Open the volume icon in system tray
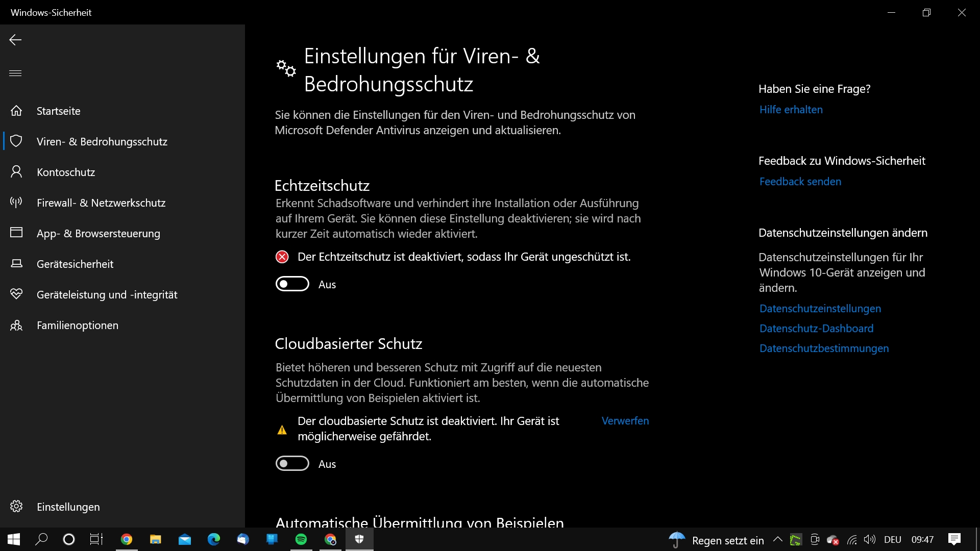This screenshot has height=551, width=980. pyautogui.click(x=870, y=539)
